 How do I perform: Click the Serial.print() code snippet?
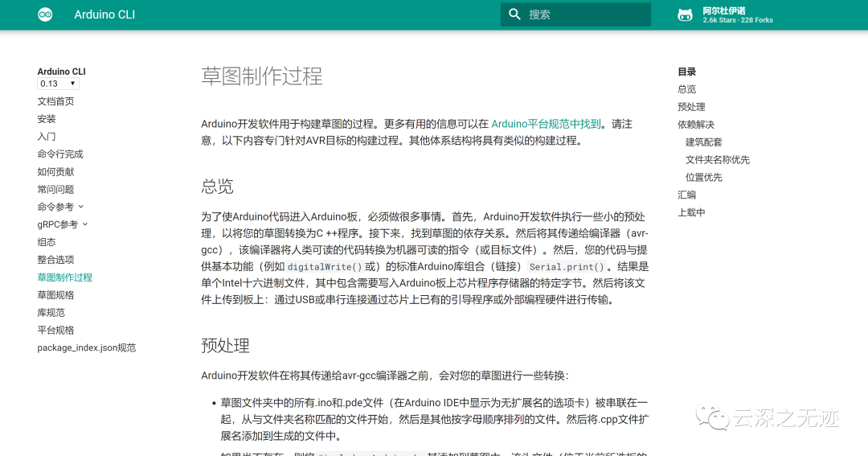pyautogui.click(x=567, y=266)
